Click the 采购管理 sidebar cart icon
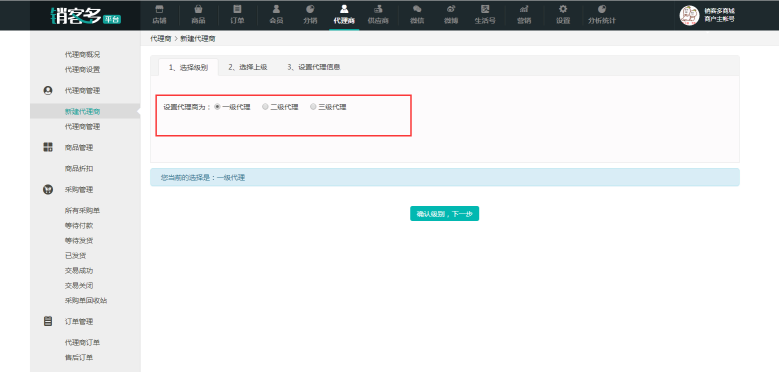 point(48,189)
